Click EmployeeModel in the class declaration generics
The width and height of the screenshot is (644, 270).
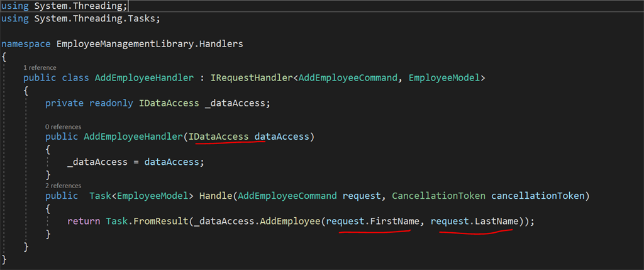[444, 77]
